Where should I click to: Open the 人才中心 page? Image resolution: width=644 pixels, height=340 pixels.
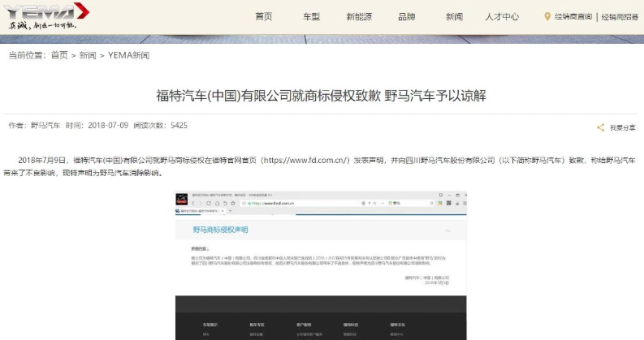pyautogui.click(x=502, y=17)
